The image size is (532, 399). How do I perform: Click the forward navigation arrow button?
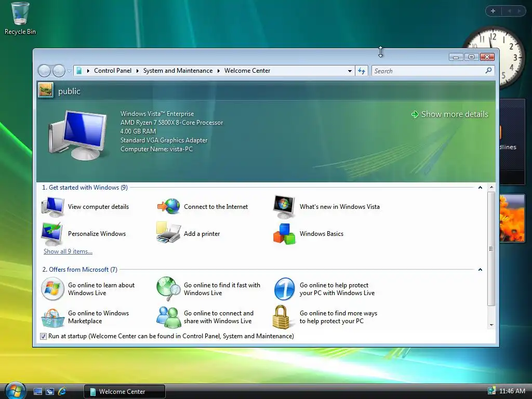(x=59, y=71)
